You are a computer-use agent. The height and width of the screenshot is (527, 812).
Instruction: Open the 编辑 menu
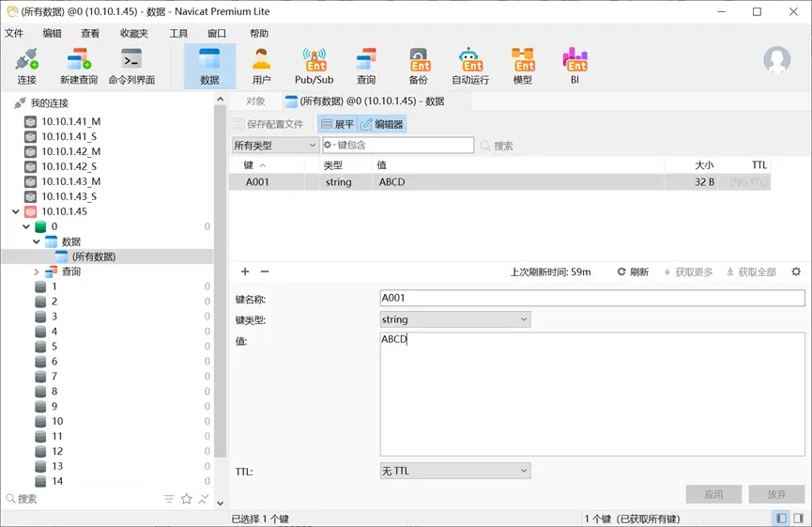coord(53,33)
